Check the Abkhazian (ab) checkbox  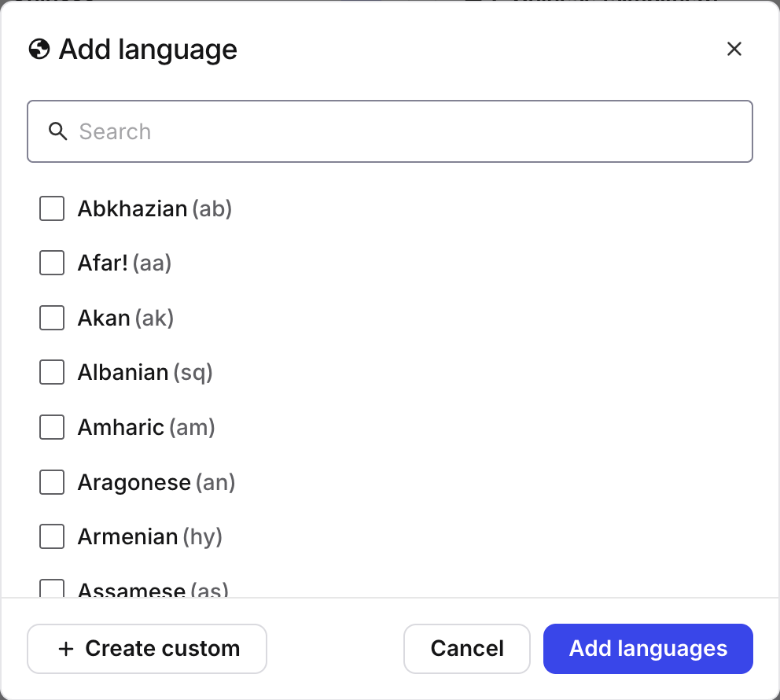point(51,208)
